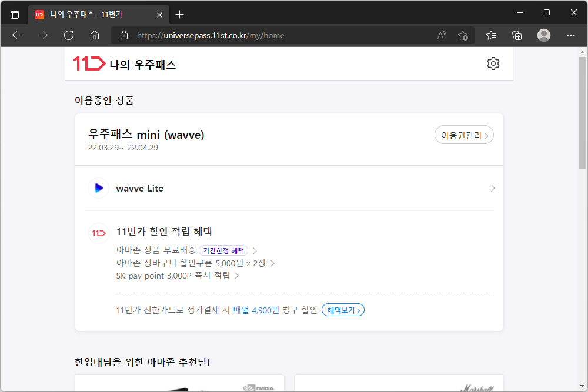Image resolution: width=588 pixels, height=392 pixels.
Task: Maximize the browser window
Action: click(x=547, y=12)
